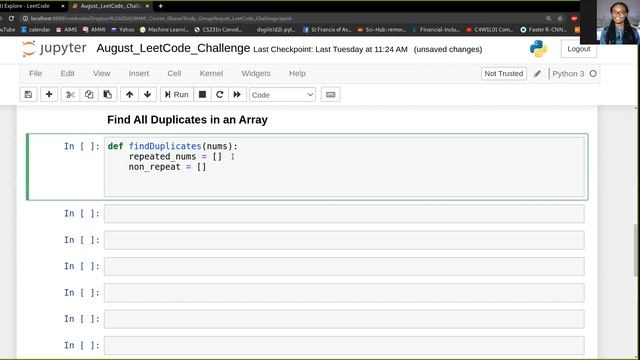640x360 pixels.
Task: Select the Find All Duplicates in an Array heading
Action: point(187,120)
